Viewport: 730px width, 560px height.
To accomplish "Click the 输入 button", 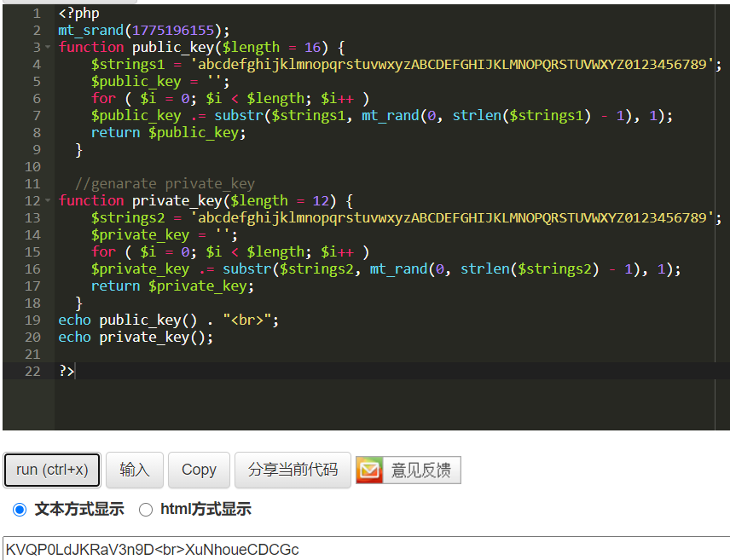I will point(134,470).
